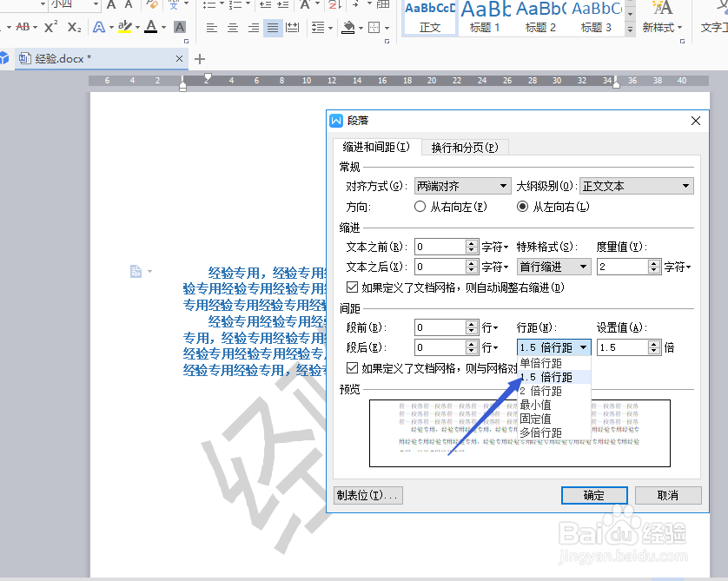The width and height of the screenshot is (728, 581).
Task: Open paragraph settings launcher in ribbon
Action: point(387,42)
